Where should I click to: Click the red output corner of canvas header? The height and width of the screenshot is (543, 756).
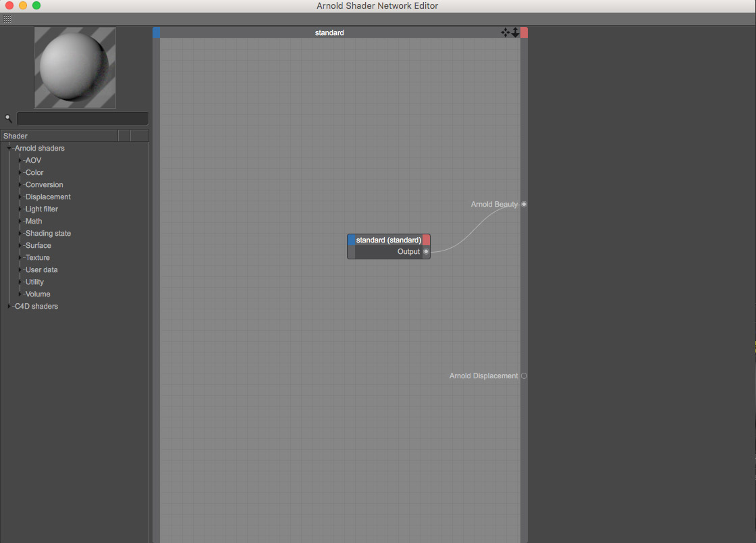524,32
